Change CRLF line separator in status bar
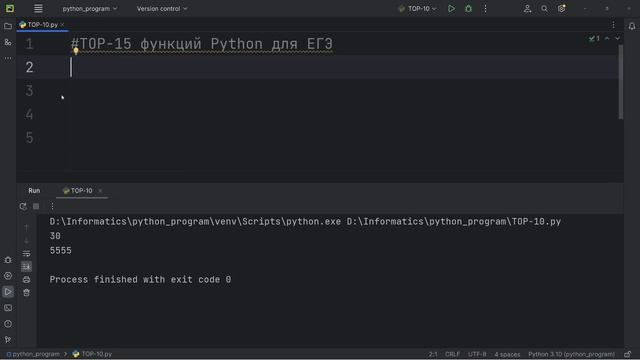The image size is (640, 360). click(x=452, y=354)
